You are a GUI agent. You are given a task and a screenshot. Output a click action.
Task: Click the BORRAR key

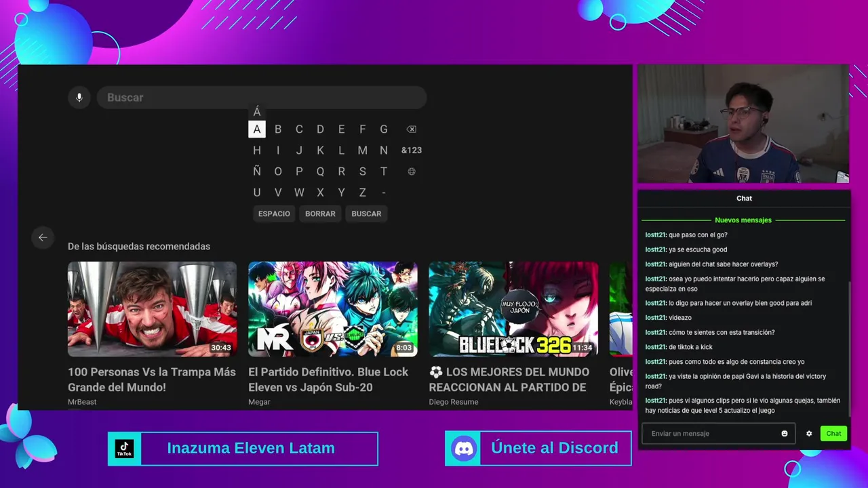coord(320,213)
